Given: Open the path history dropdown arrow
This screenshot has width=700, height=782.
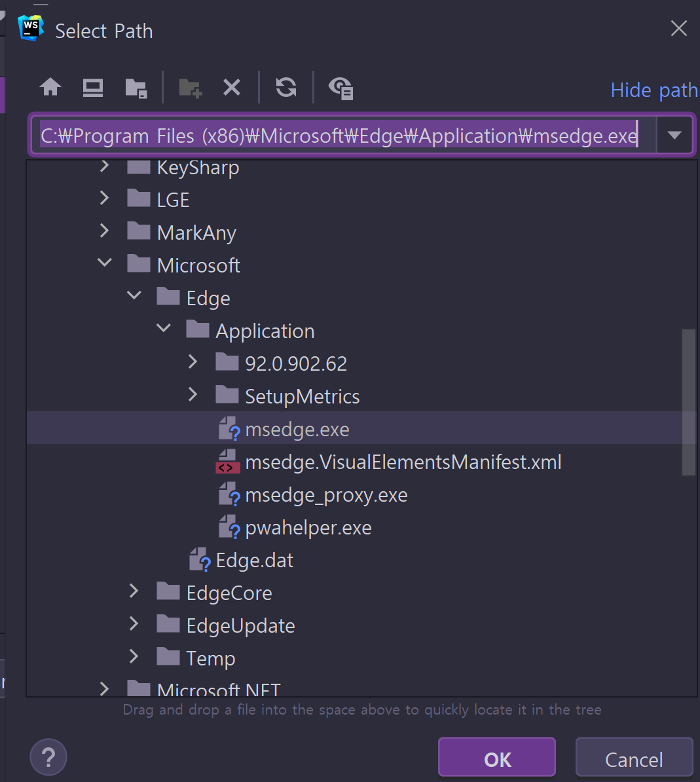Looking at the screenshot, I should pos(674,135).
